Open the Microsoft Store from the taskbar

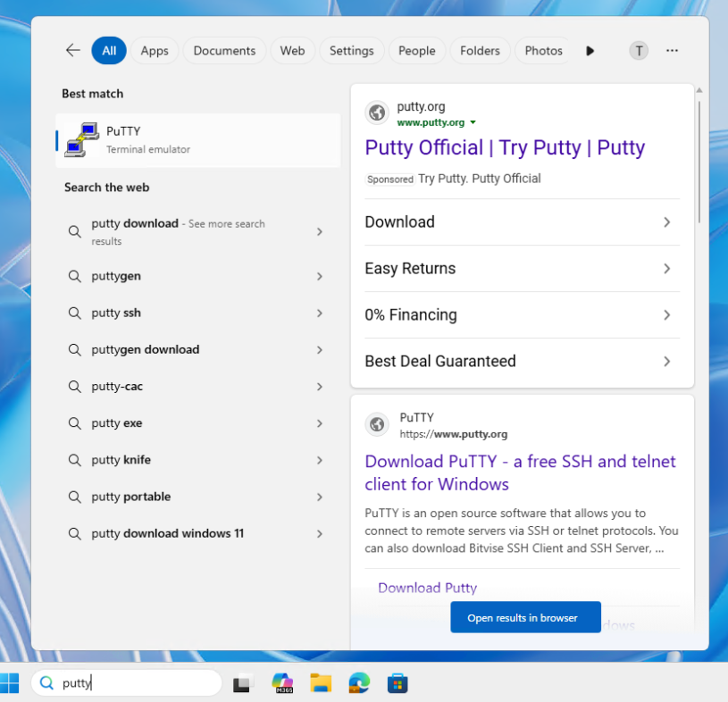coord(397,682)
